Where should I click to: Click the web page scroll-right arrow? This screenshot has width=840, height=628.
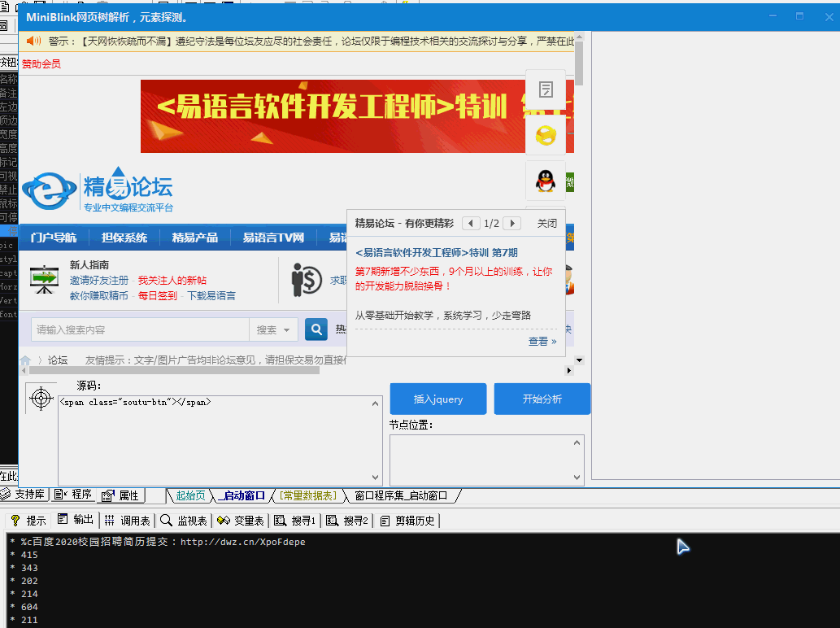click(569, 370)
